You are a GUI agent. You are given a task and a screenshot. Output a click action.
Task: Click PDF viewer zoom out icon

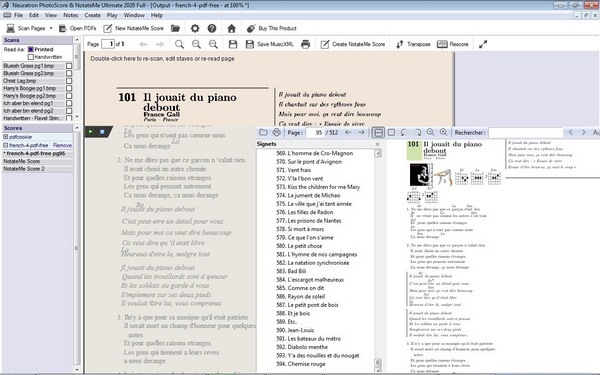click(x=430, y=132)
